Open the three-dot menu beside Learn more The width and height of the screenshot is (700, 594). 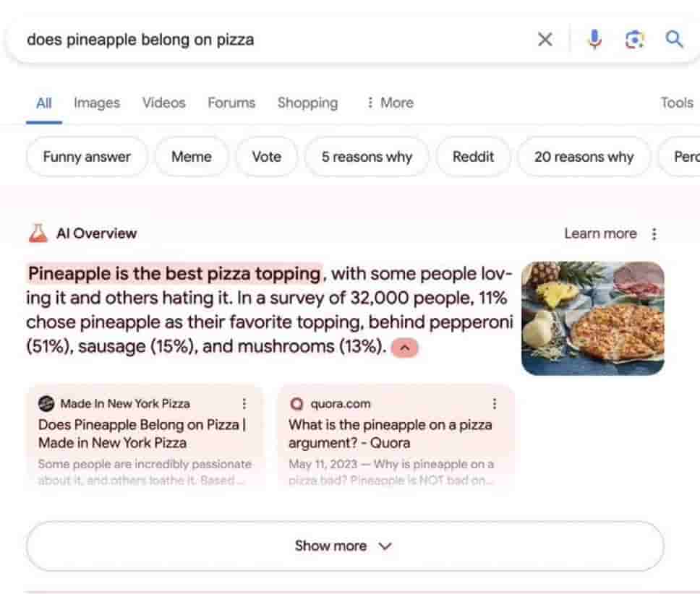[x=654, y=233]
